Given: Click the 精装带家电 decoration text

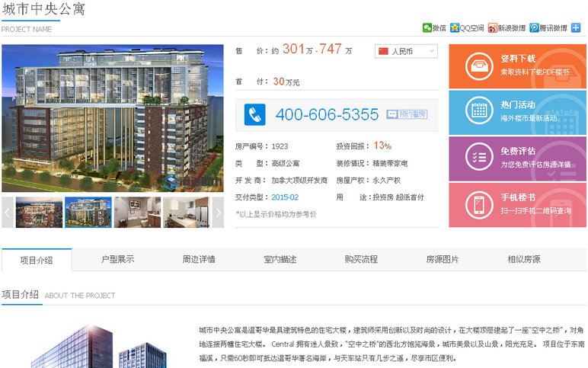Looking at the screenshot, I should point(390,164).
